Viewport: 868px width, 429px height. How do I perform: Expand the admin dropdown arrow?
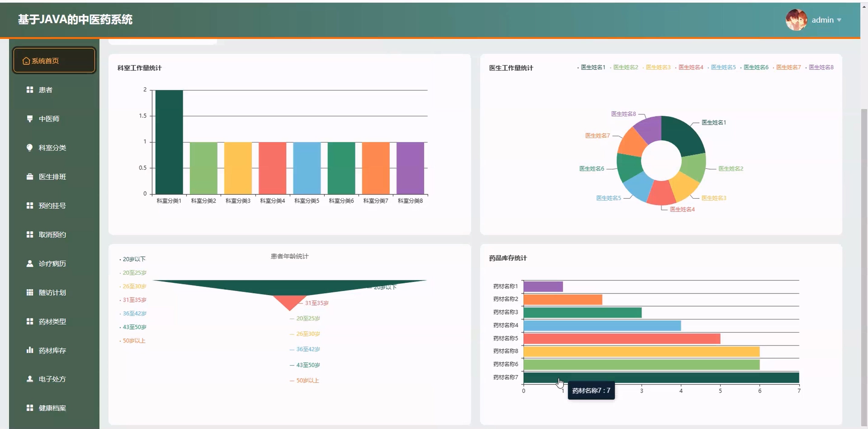coord(839,20)
